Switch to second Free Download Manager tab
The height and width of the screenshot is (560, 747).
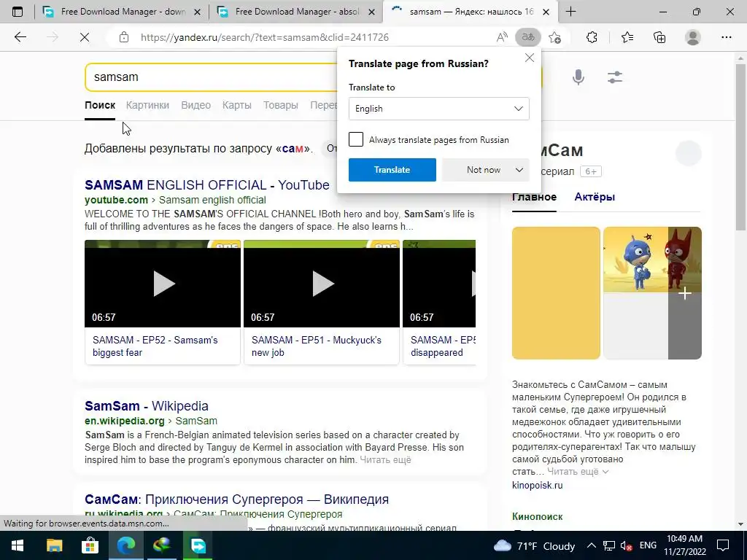point(295,12)
